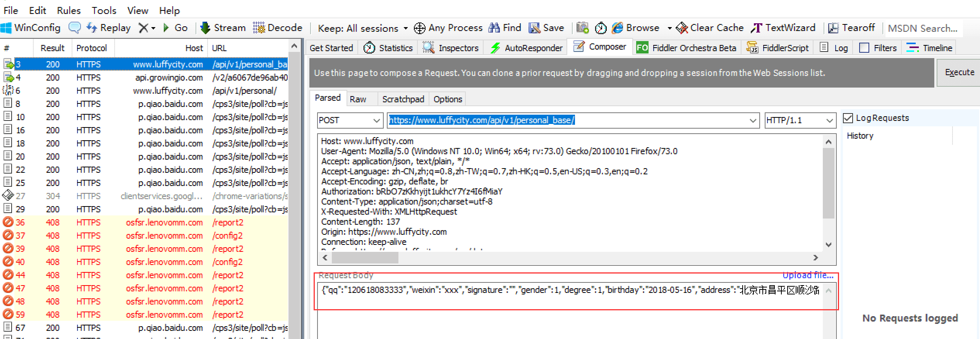This screenshot has height=339, width=980.
Task: Toggle the Filters tab checkbox
Action: [864, 48]
